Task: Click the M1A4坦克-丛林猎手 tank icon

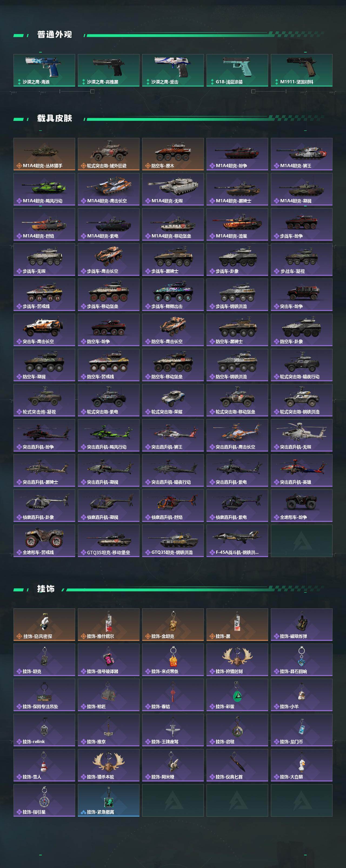Action: [44, 154]
